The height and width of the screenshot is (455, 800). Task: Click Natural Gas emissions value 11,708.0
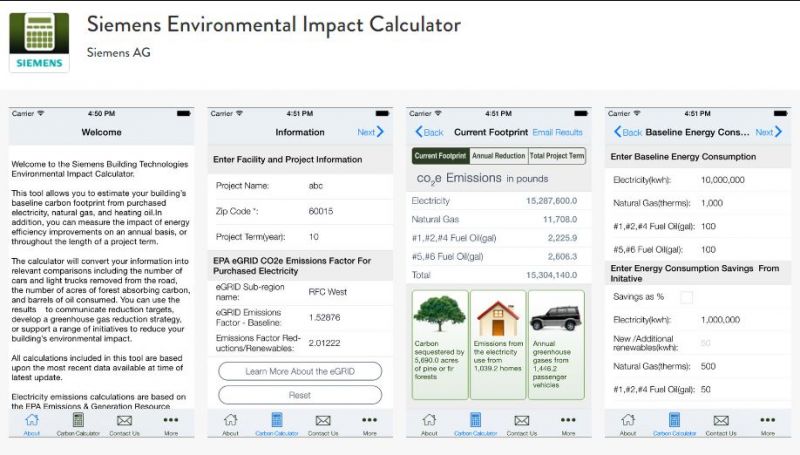click(x=560, y=219)
